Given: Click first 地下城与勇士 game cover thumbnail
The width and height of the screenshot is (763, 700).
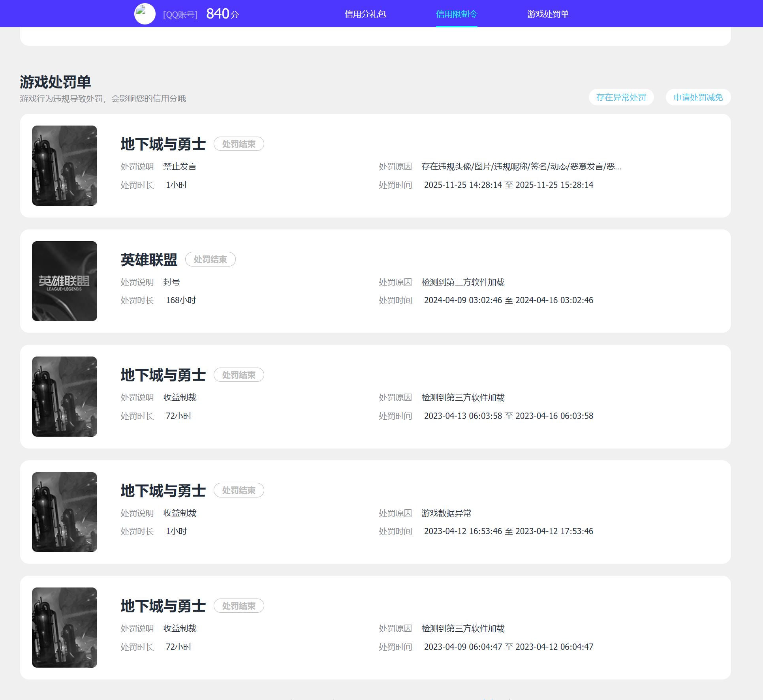Looking at the screenshot, I should point(64,165).
